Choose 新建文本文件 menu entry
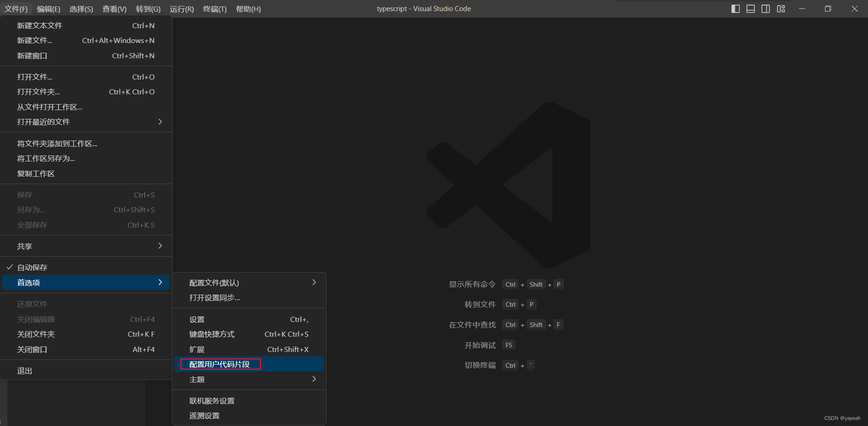This screenshot has height=426, width=868. coord(86,25)
